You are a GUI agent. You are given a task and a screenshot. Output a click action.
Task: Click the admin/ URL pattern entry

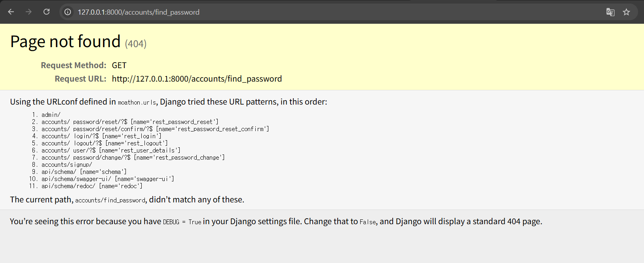point(51,115)
